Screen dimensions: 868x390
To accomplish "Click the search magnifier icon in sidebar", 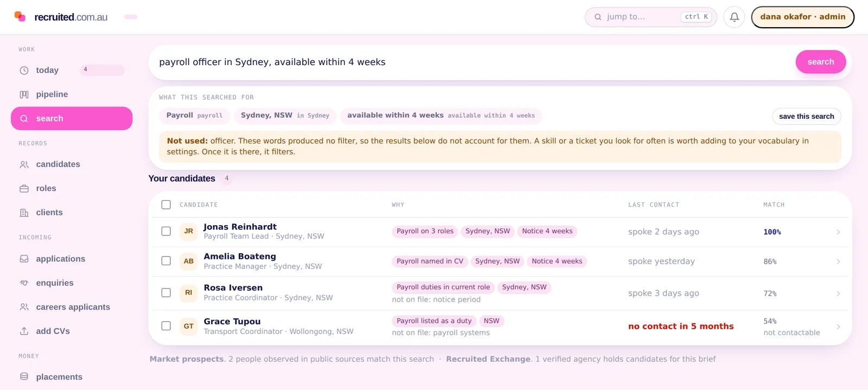I will click(24, 119).
